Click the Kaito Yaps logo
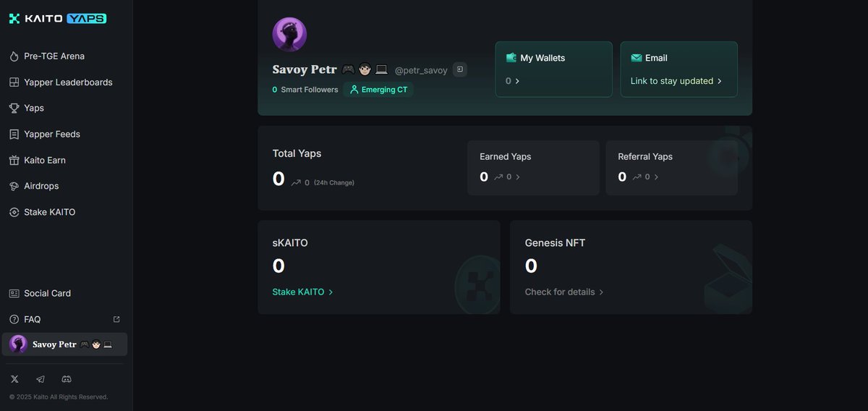Screen dimensions: 868x411 click(58, 19)
